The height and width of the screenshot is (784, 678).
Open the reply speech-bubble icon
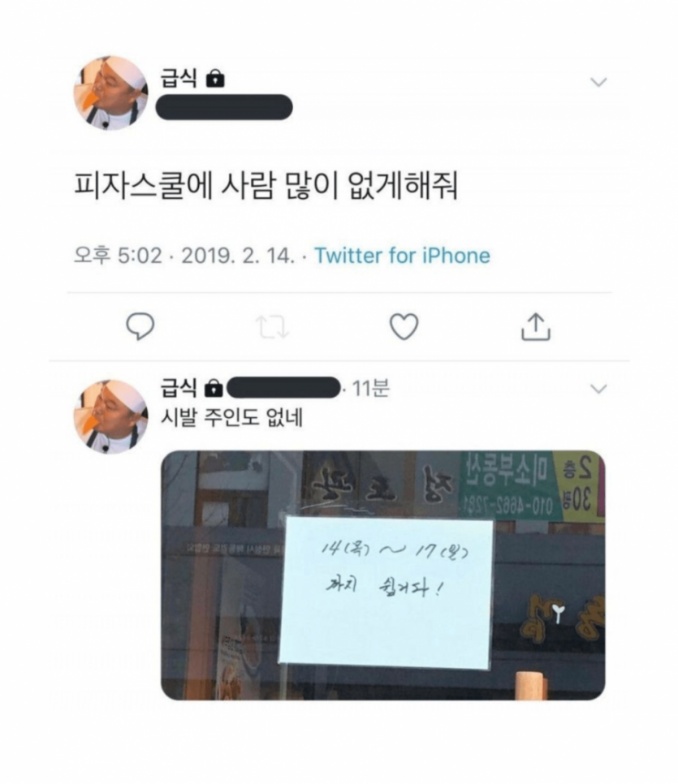[x=140, y=326]
